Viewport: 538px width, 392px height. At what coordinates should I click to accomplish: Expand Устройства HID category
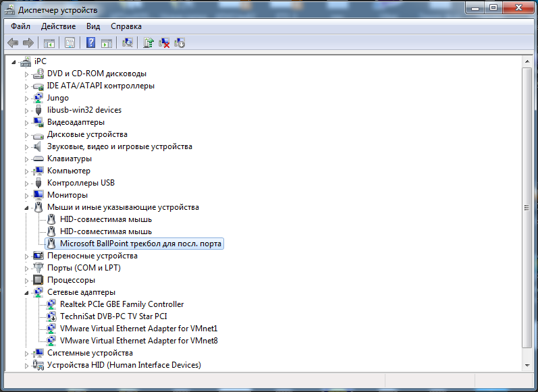pos(26,366)
